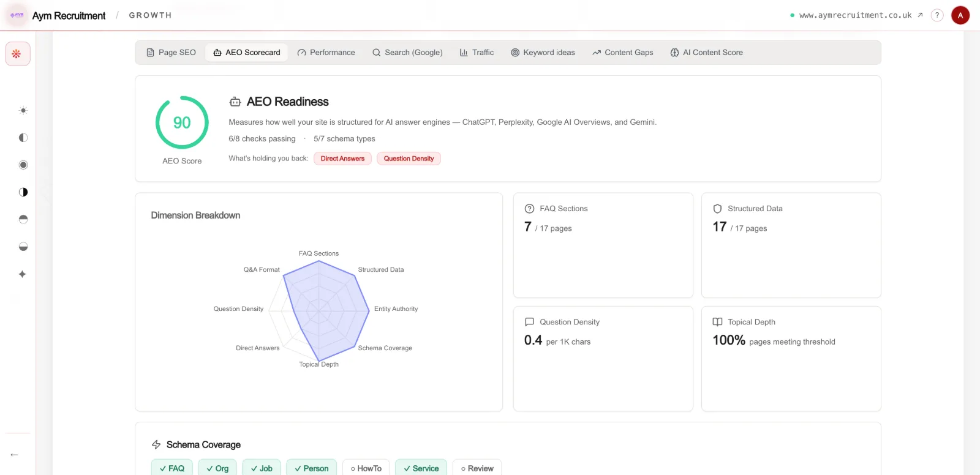Image resolution: width=980 pixels, height=475 pixels.
Task: Click the Structured Data radar label
Action: (x=381, y=270)
